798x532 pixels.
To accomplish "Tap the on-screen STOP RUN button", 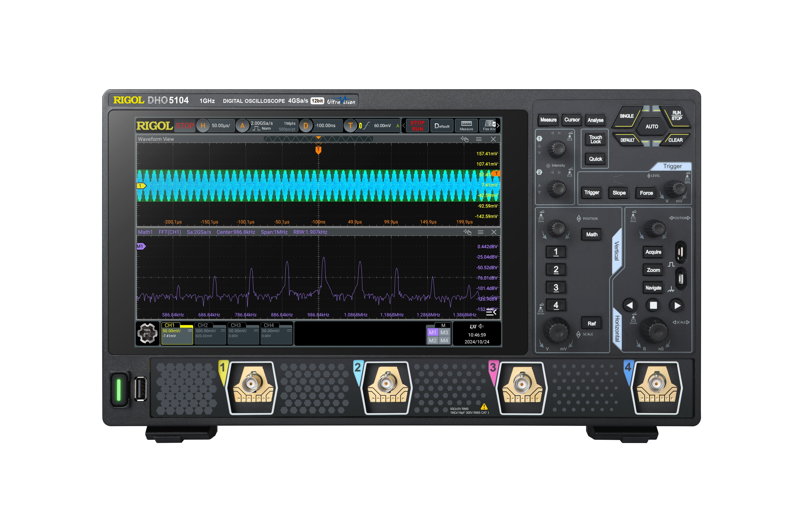I will 417,126.
